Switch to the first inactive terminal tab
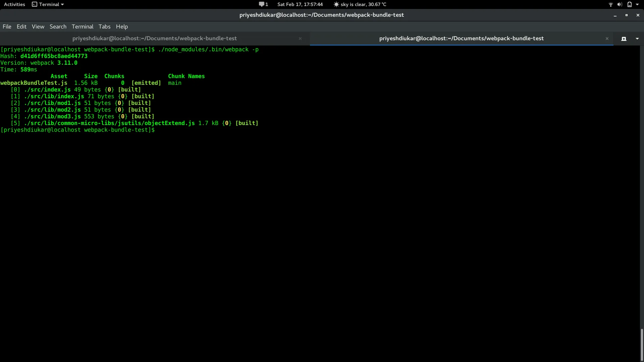This screenshot has width=644, height=362. point(155,39)
